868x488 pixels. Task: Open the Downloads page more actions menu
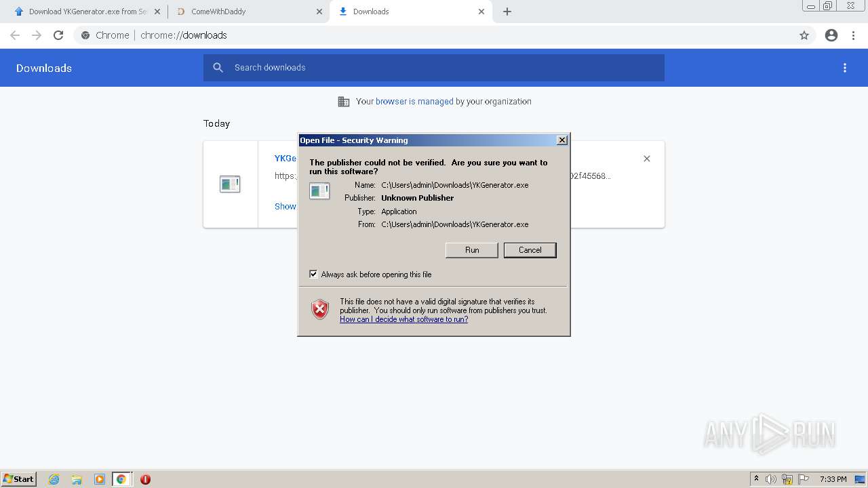pos(845,68)
